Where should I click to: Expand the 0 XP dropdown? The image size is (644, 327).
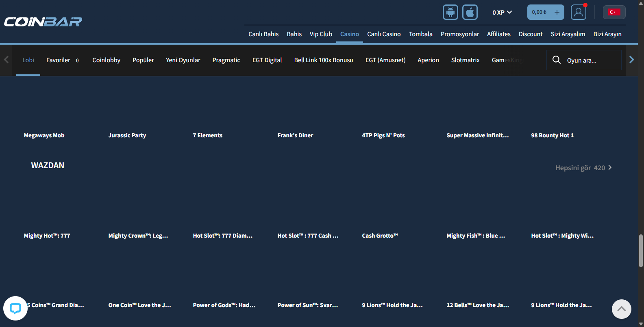click(502, 13)
